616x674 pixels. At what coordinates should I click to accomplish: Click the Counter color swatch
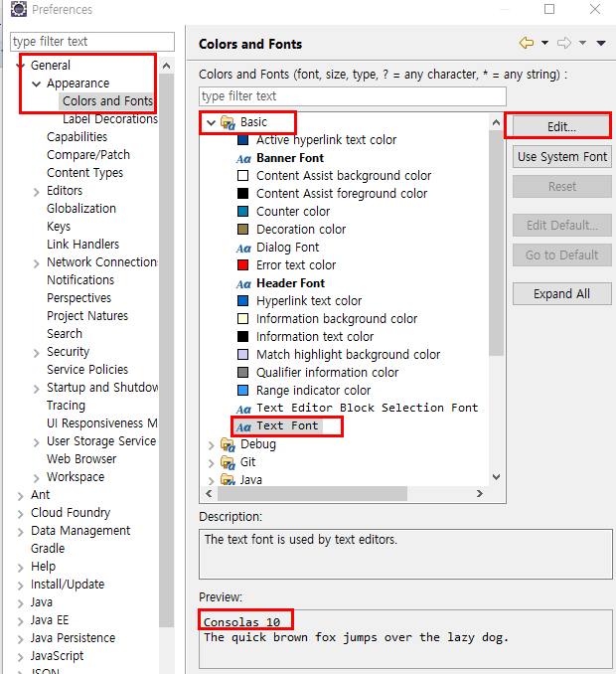point(242,212)
